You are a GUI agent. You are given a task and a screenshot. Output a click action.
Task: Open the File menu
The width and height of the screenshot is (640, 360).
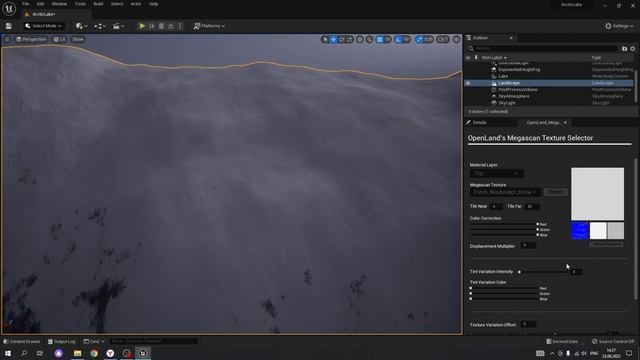click(25, 4)
